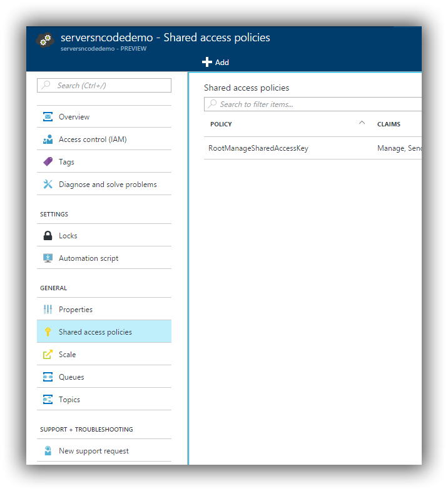
Task: Click the SUPPORT + TROUBLESHOOTING heading
Action: point(86,429)
